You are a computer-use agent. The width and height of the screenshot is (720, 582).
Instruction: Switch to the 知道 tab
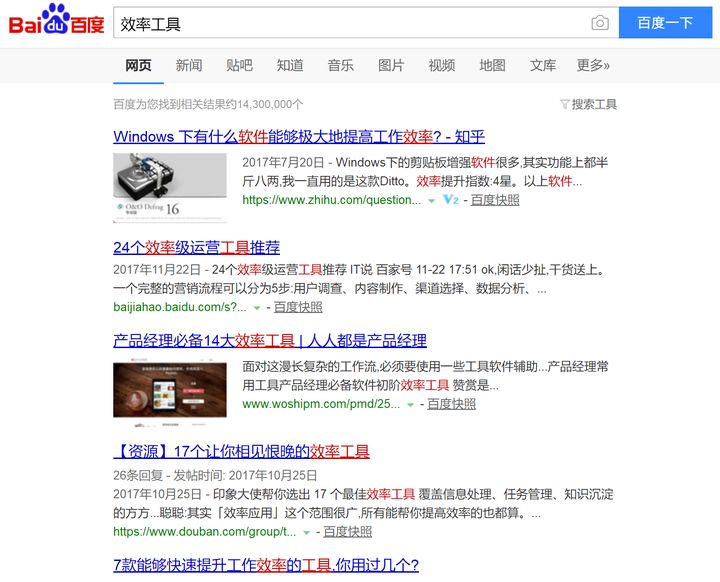290,65
